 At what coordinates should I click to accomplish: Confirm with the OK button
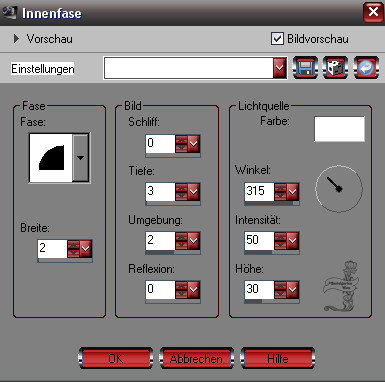[x=116, y=359]
